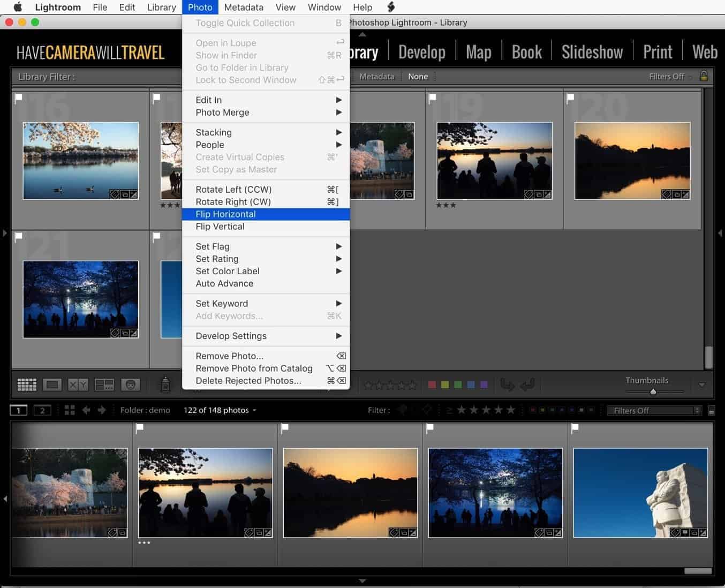This screenshot has width=725, height=588.
Task: Open the Metadata menu in menu bar
Action: click(x=244, y=7)
